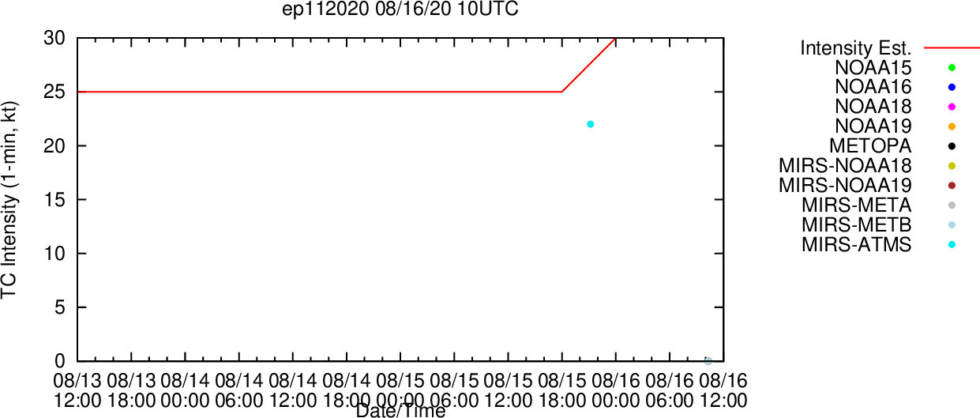Click the red intensity estimate line at 25 kt
This screenshot has width=980, height=418.
point(320,92)
